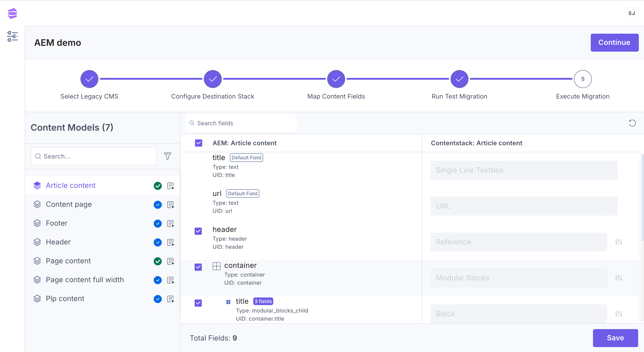
Task: Click the SJ user avatar
Action: (631, 13)
